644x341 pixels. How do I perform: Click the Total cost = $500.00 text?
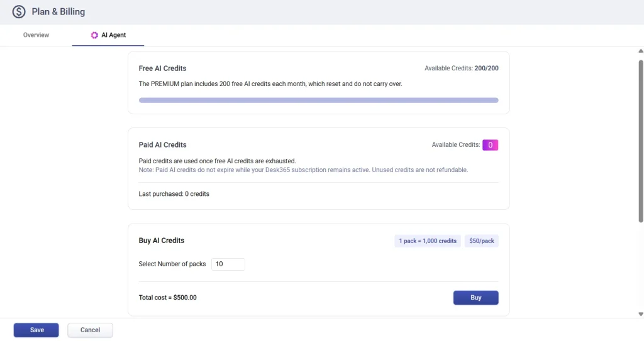(x=167, y=298)
